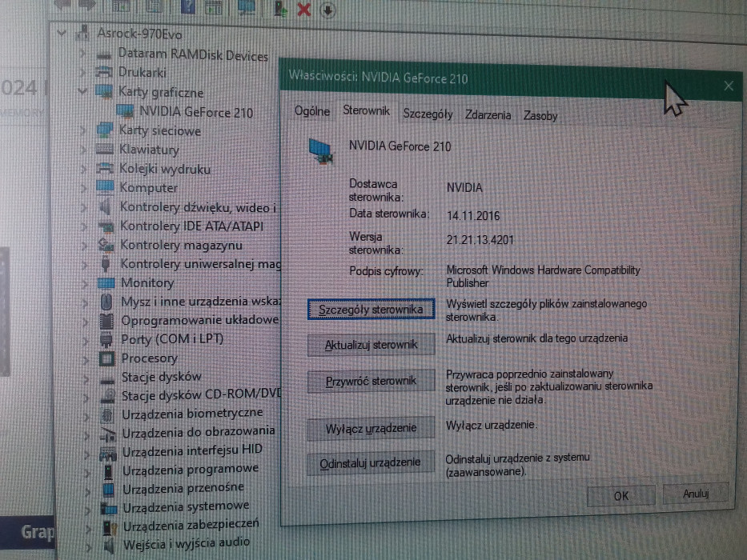This screenshot has width=747, height=560.
Task: Click the driver version 21.21.13.4201 text
Action: click(480, 240)
